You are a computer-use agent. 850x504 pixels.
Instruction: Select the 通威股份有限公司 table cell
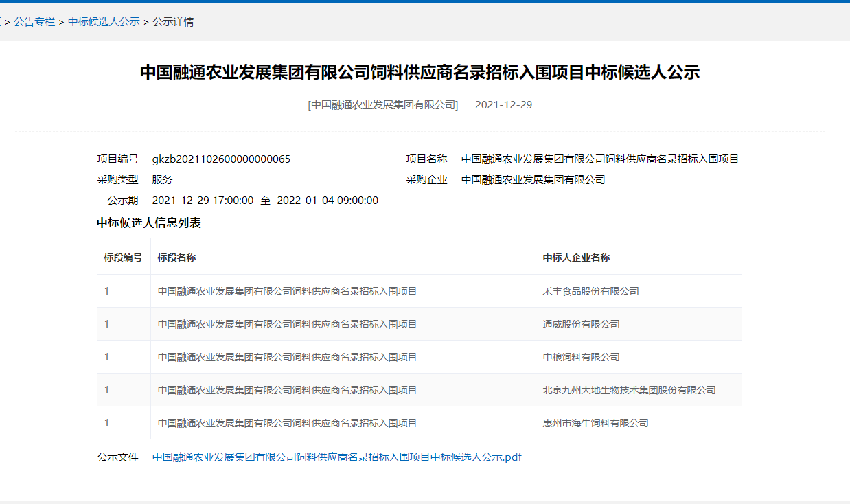581,324
